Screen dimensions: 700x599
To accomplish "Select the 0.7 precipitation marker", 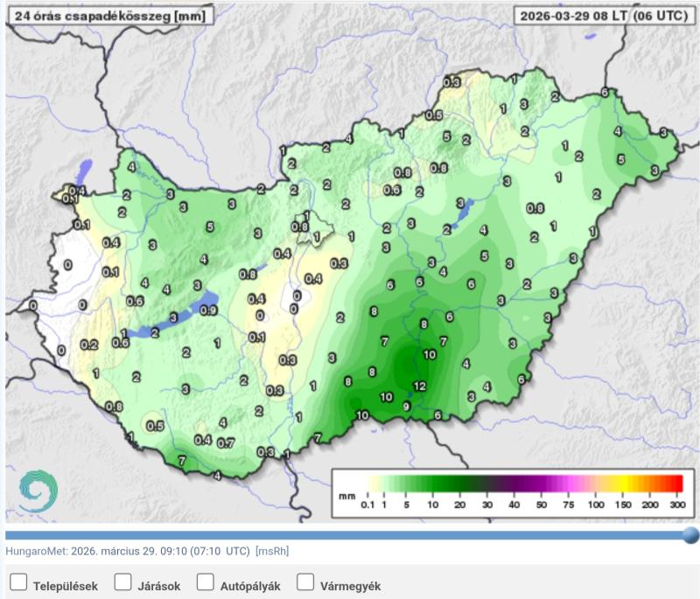I will pyautogui.click(x=225, y=443).
